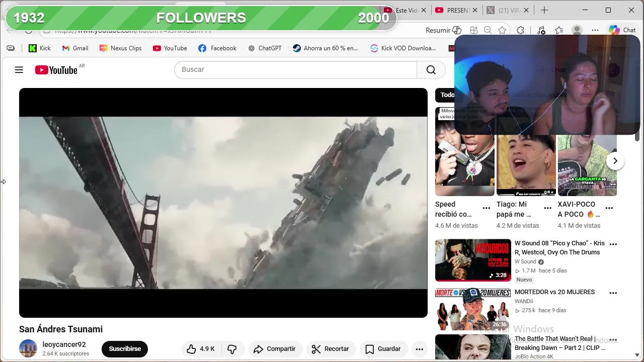Open the ChatGPT bookmark
This screenshot has width=644, height=362.
[265, 48]
